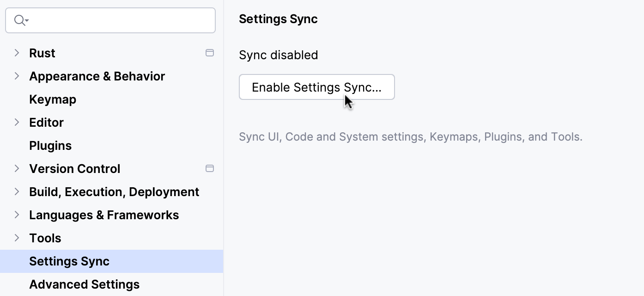644x296 pixels.
Task: Expand the Tools settings category
Action: (x=17, y=238)
